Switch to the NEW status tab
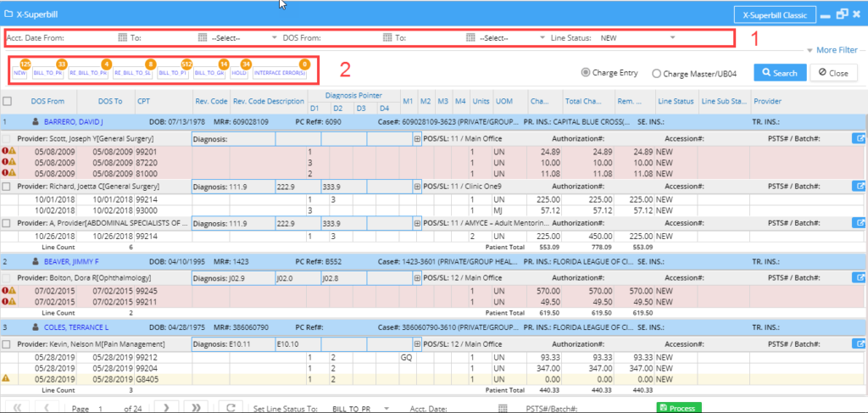 (20, 73)
